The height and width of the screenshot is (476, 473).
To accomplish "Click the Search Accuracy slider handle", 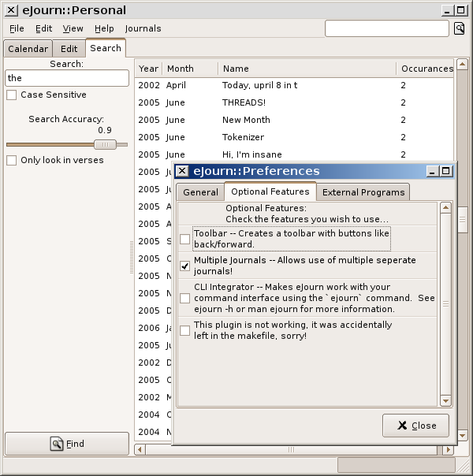I will tap(105, 145).
